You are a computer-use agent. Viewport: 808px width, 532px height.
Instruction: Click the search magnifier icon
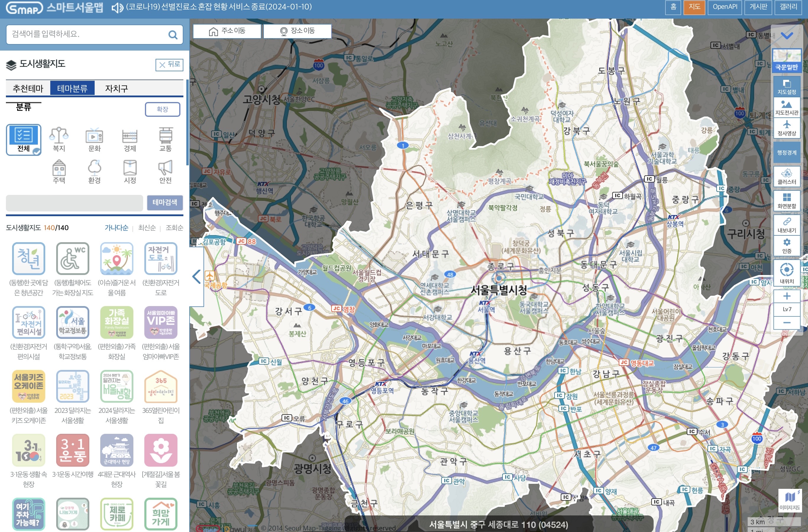(173, 35)
